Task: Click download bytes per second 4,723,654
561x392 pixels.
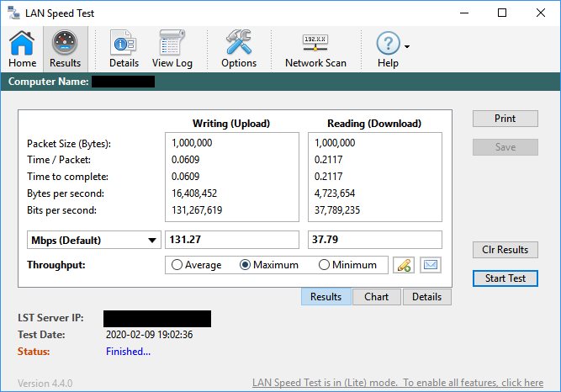Action: coord(335,193)
